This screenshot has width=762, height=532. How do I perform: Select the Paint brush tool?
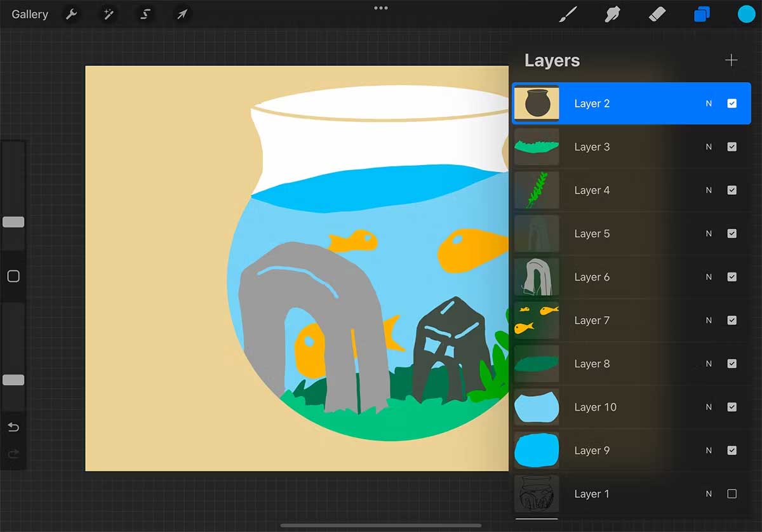point(567,14)
